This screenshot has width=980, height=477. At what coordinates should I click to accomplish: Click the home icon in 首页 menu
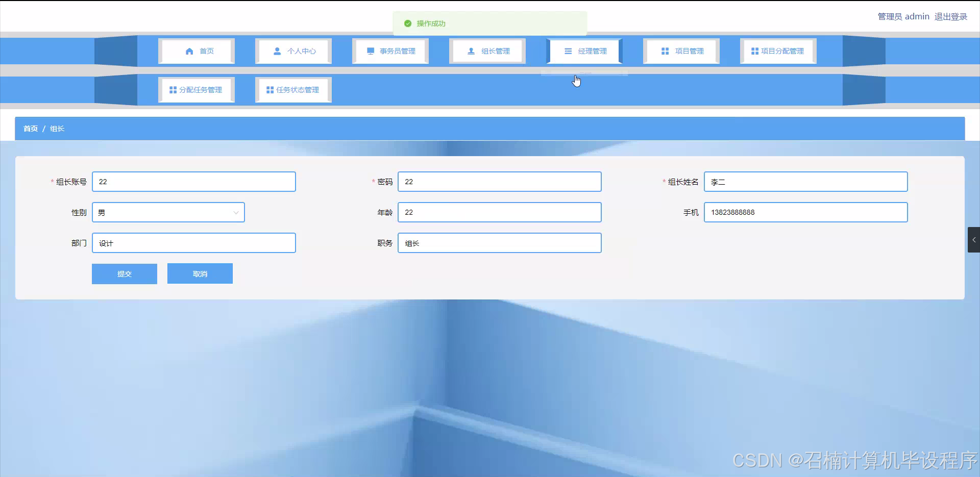pyautogui.click(x=189, y=51)
